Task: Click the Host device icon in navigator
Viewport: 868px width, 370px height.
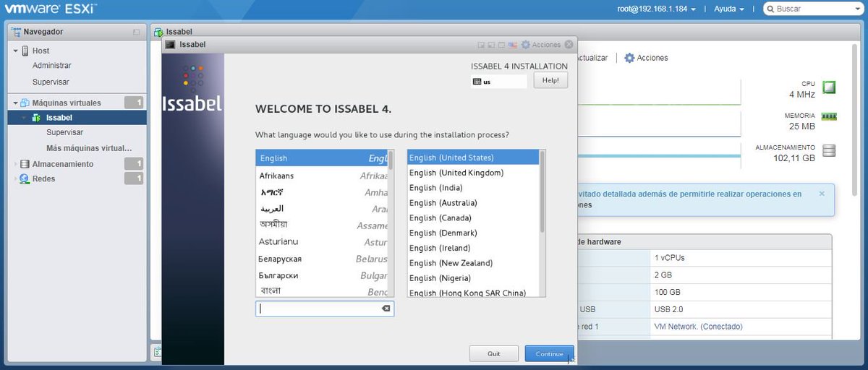Action: pyautogui.click(x=25, y=51)
